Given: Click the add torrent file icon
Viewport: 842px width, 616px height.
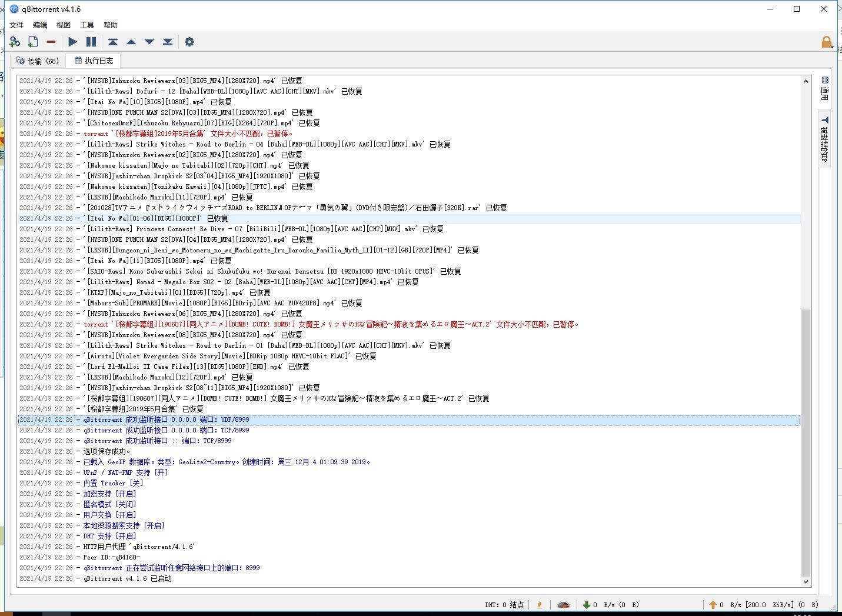Looking at the screenshot, I should click(33, 42).
